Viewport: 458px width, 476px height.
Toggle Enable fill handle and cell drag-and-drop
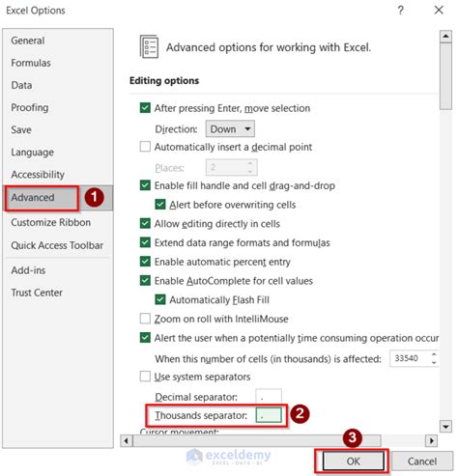(x=145, y=185)
